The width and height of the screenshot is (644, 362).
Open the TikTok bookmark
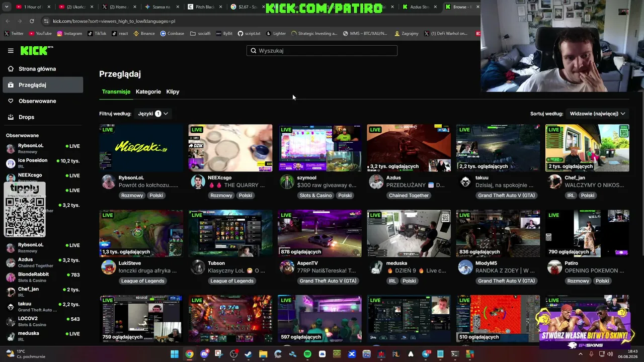97,34
